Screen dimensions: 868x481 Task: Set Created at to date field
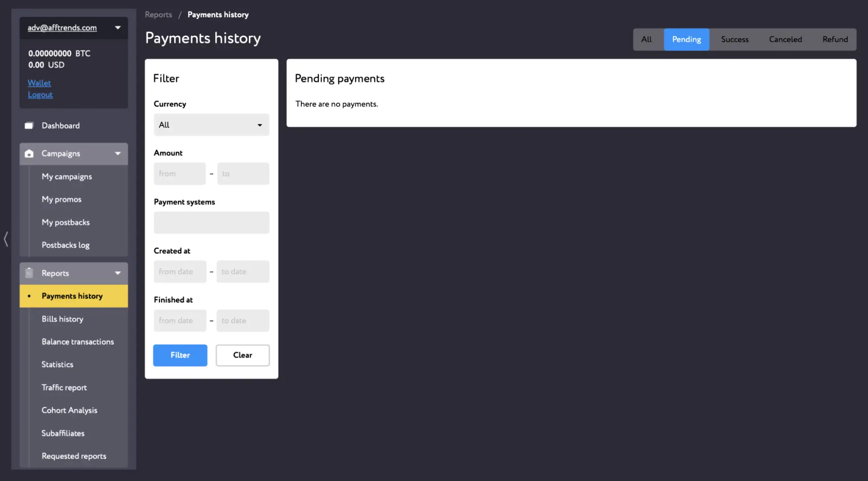[243, 272]
